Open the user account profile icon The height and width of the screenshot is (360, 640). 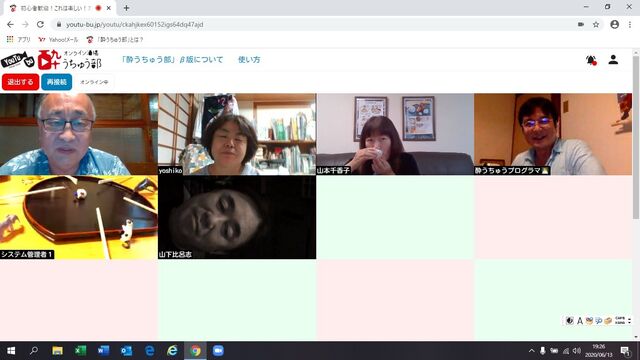[613, 60]
